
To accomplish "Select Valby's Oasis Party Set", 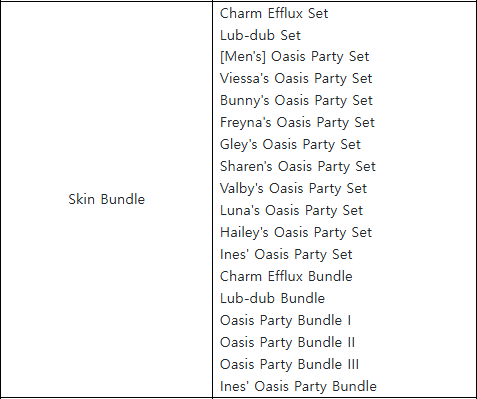I will click(293, 189).
